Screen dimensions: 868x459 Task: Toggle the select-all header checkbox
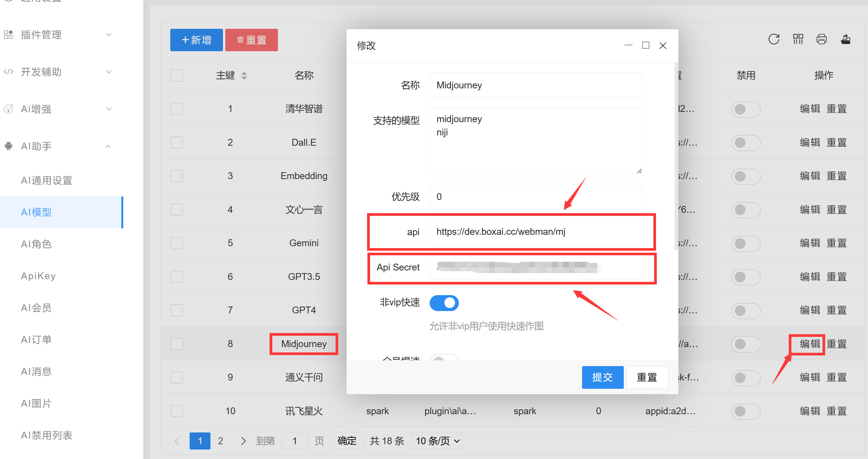point(177,75)
